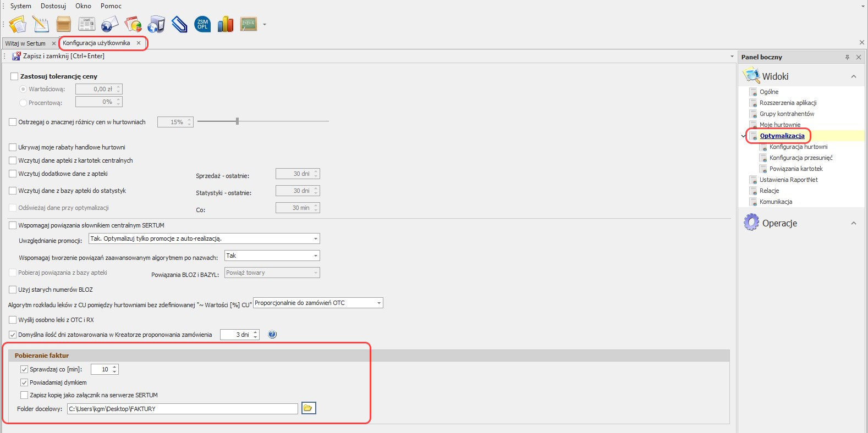Image resolution: width=868 pixels, height=433 pixels.
Task: Click the wooden box toolbar icon
Action: 64,24
